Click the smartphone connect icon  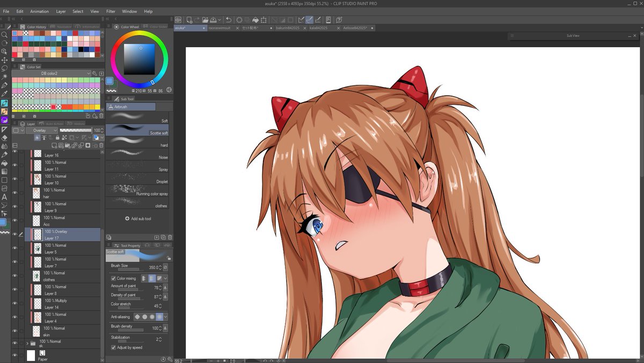click(x=328, y=20)
